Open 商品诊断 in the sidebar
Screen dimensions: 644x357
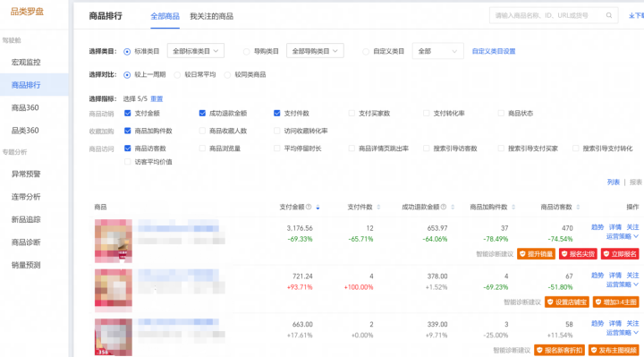tap(26, 242)
